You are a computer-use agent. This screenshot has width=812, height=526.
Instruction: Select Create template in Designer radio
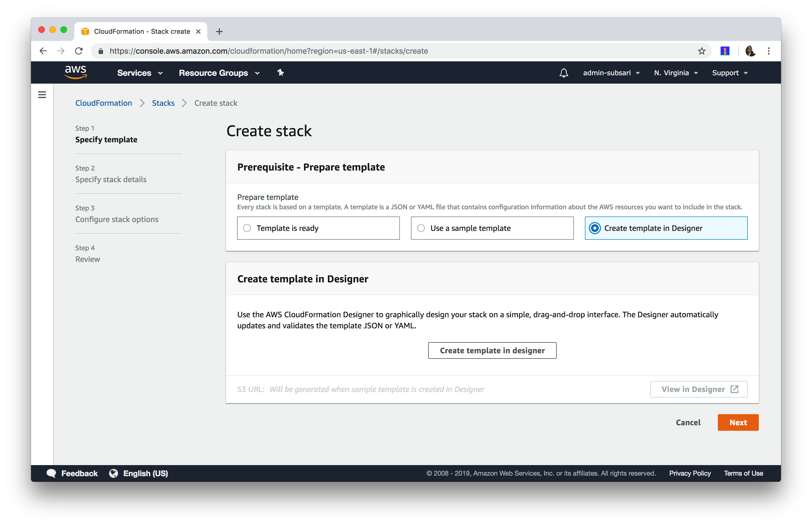(x=595, y=228)
